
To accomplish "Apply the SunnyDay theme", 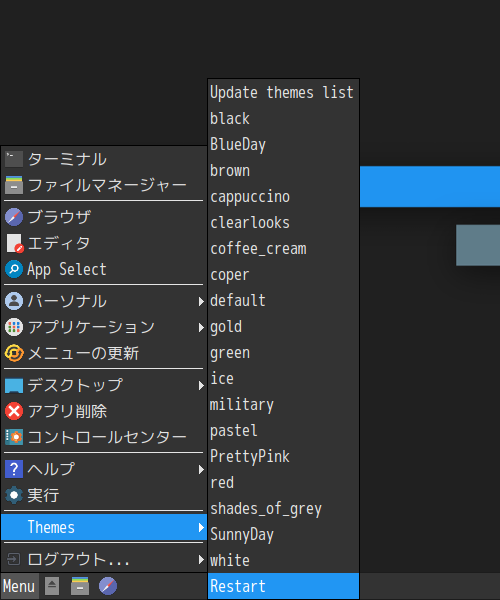I will pyautogui.click(x=283, y=535).
